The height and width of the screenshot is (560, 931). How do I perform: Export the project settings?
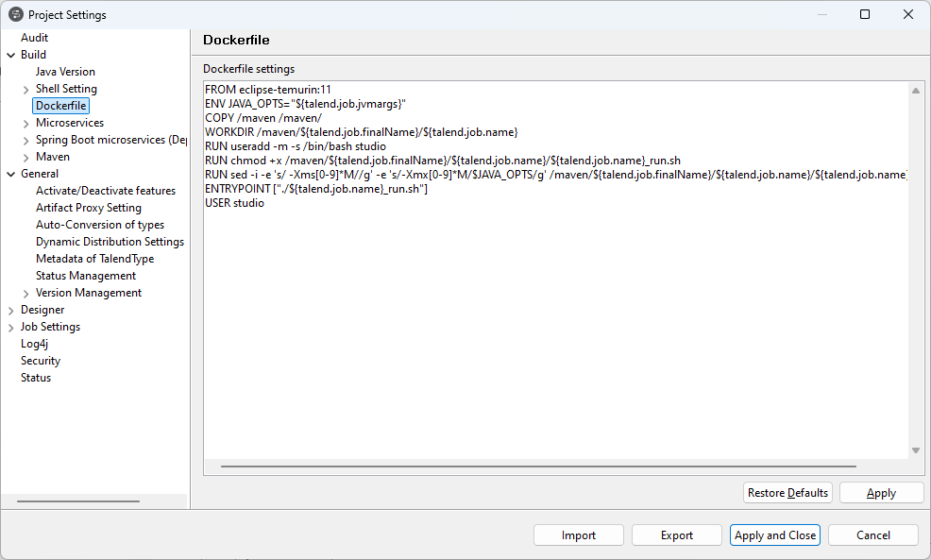point(676,535)
